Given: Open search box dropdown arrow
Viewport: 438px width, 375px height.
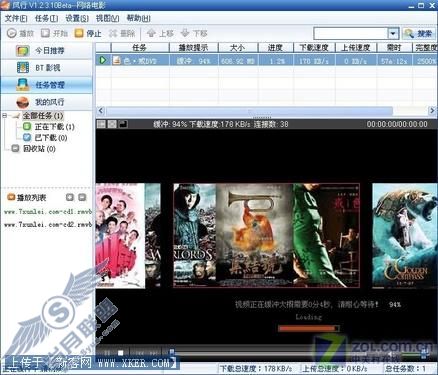Looking at the screenshot, I should (393, 33).
